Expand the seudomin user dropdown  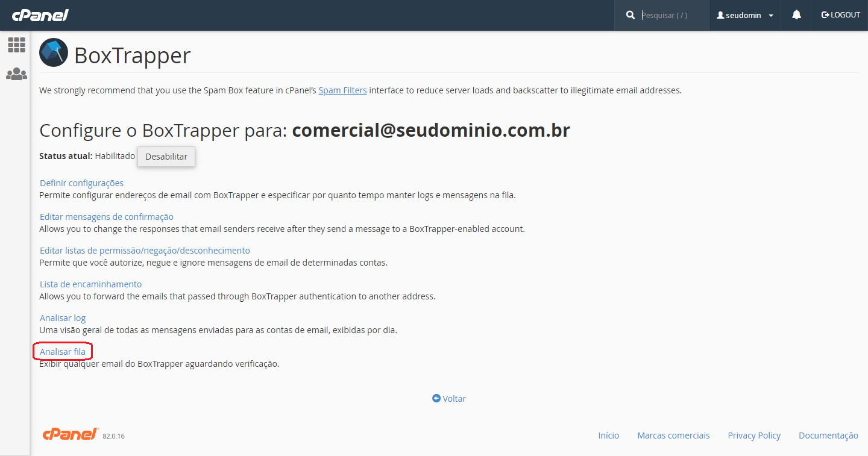point(745,15)
